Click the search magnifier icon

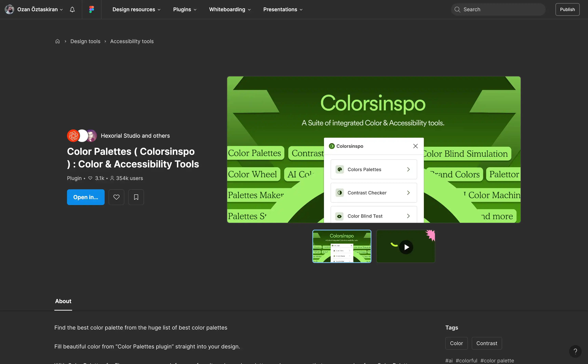point(457,9)
